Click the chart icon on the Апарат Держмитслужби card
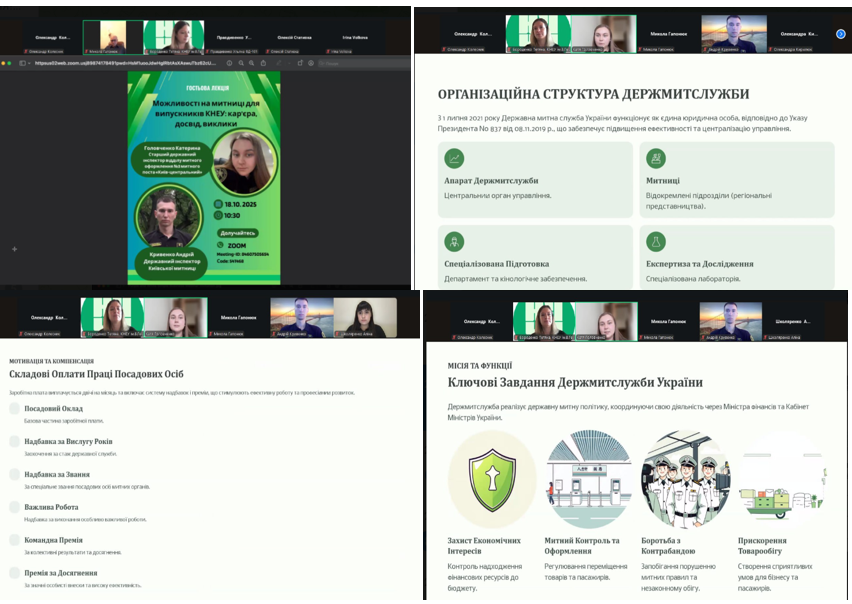Image resolution: width=852 pixels, height=604 pixels. pos(454,158)
